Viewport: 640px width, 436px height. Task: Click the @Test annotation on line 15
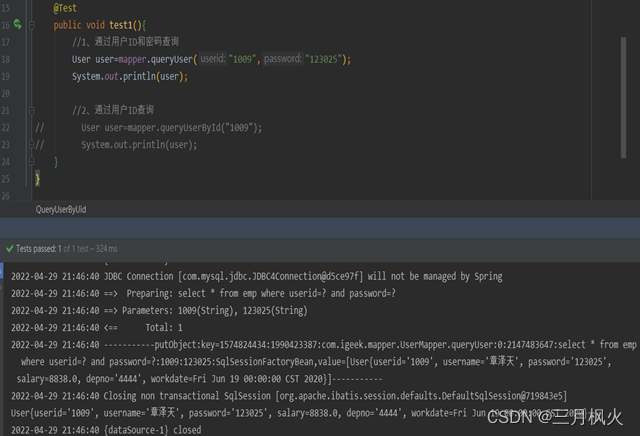tap(65, 8)
